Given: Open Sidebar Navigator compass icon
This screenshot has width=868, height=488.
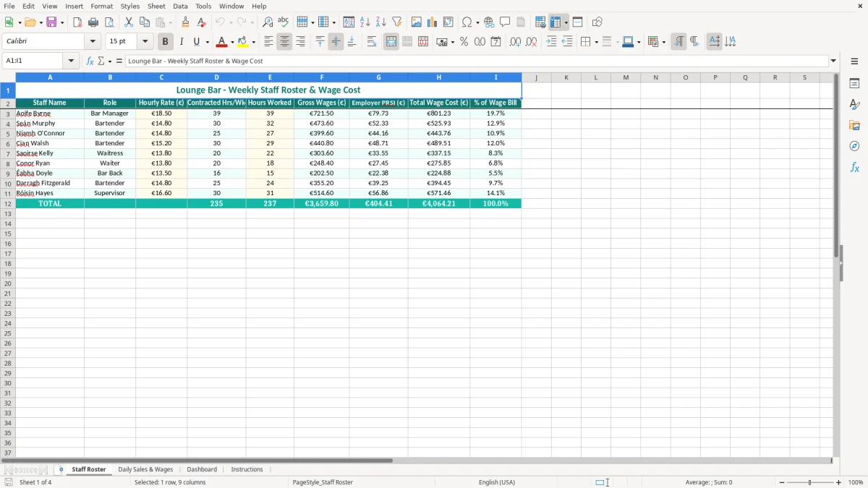Looking at the screenshot, I should tap(854, 146).
